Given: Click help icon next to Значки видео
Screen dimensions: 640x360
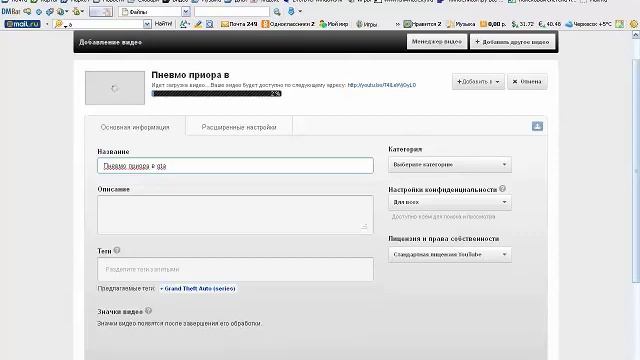Looking at the screenshot, I should (149, 311).
